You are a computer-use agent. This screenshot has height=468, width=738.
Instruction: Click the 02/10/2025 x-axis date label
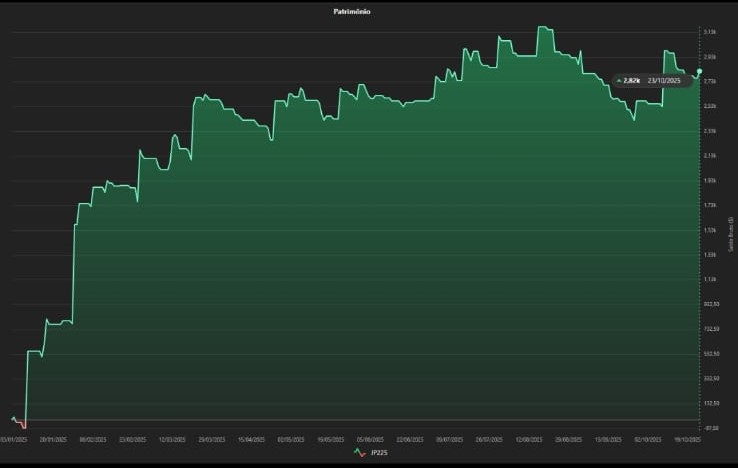pos(649,439)
